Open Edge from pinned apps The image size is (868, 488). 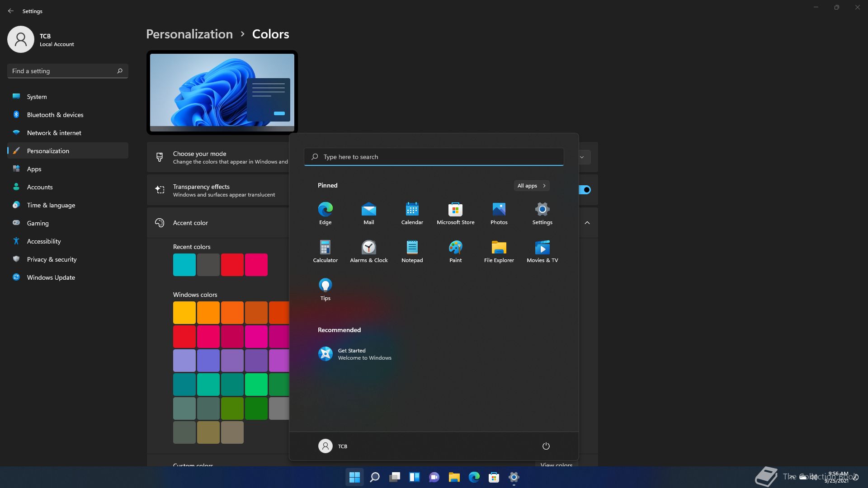coord(325,213)
